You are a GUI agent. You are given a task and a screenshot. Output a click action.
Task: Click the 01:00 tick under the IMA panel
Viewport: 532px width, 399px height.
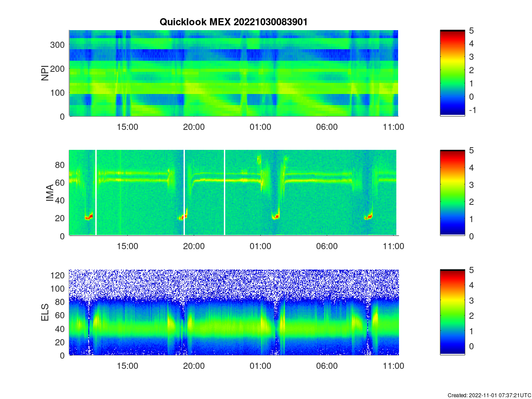(x=261, y=246)
